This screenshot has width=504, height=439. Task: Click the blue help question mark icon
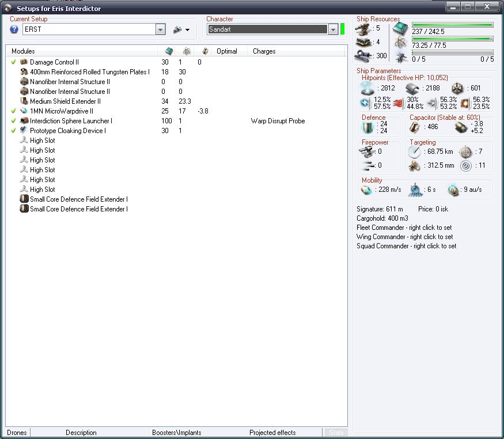tap(14, 29)
